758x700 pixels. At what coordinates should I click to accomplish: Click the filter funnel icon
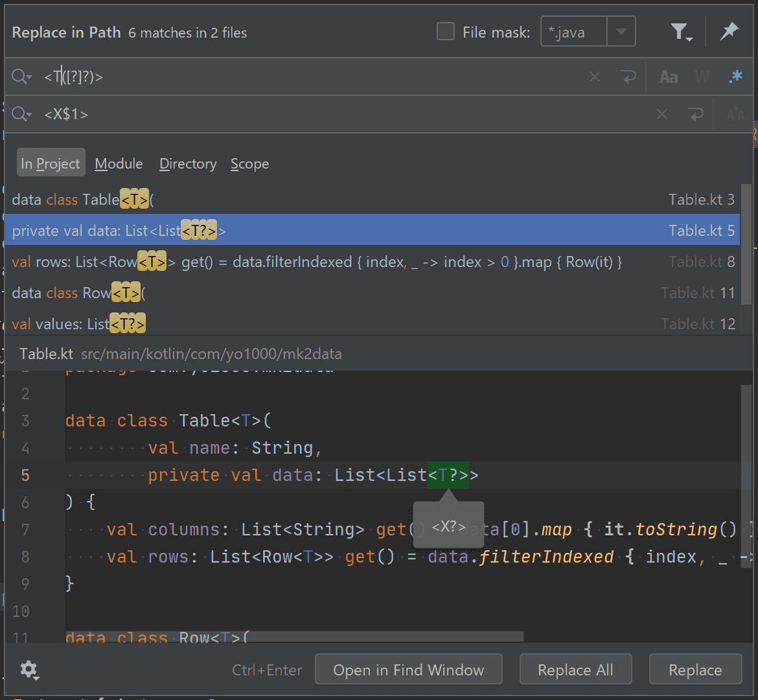point(680,32)
